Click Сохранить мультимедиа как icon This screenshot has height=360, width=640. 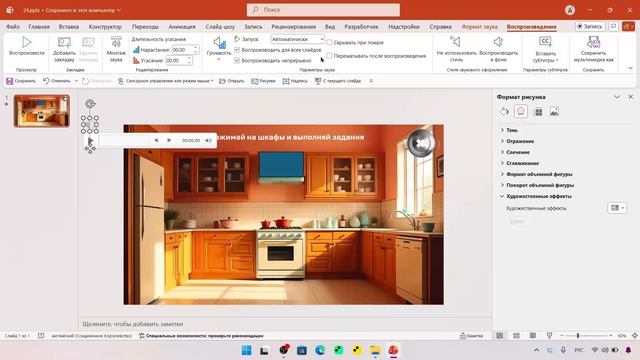tap(593, 42)
